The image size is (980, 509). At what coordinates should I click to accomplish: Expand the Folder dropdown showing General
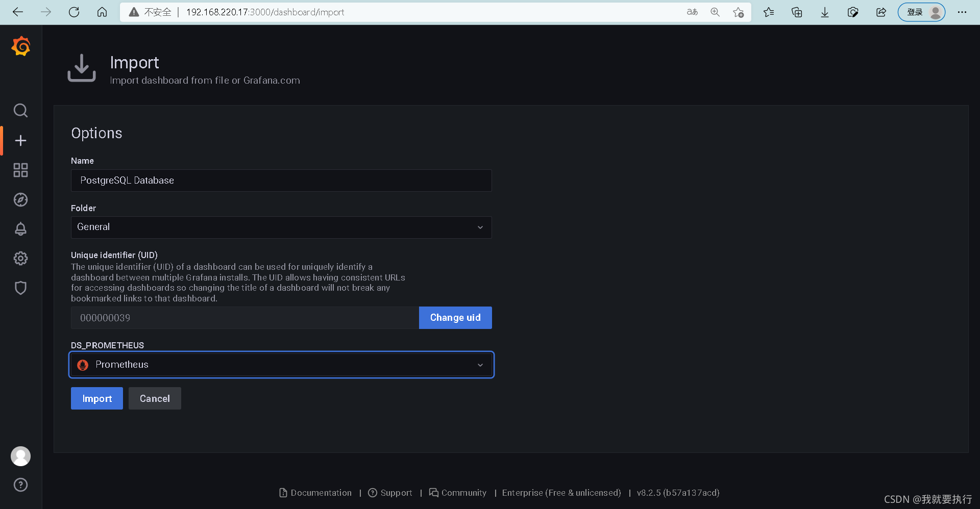[281, 227]
